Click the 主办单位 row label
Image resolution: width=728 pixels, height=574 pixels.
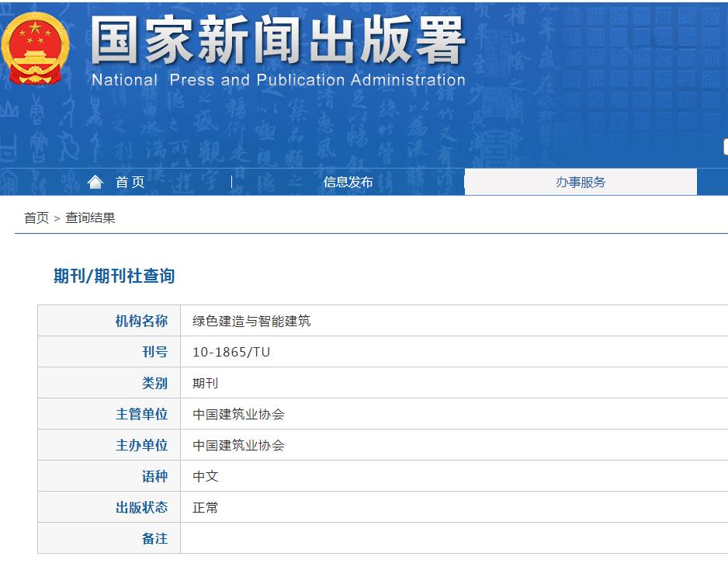click(x=145, y=444)
